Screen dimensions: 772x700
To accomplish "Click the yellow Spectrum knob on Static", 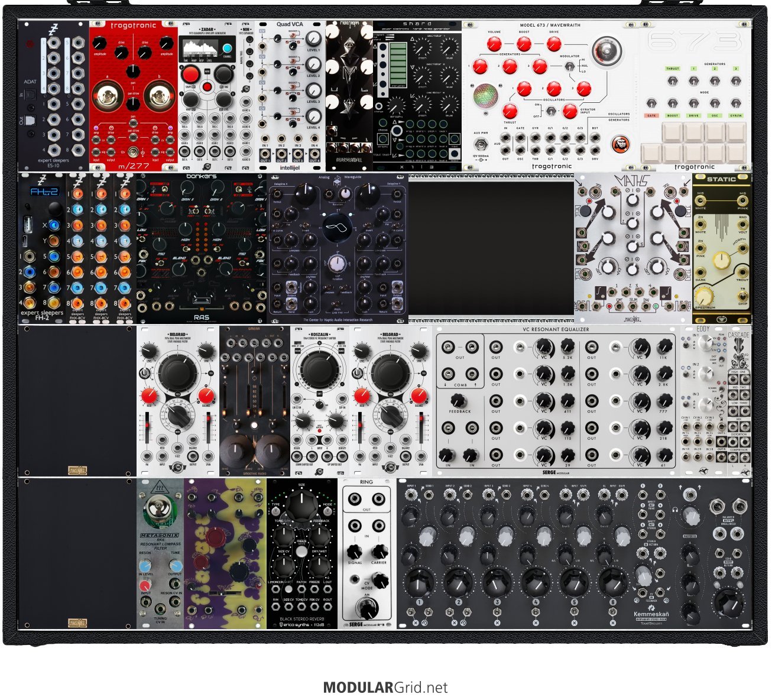I will [704, 296].
